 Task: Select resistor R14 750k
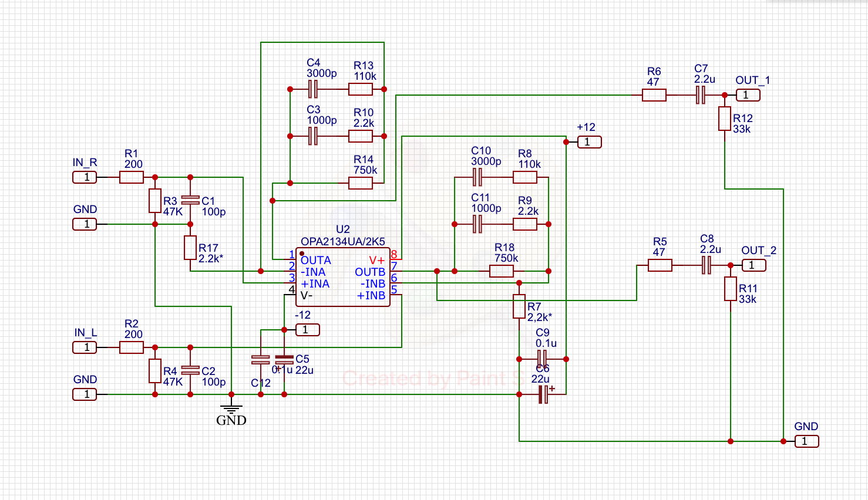pos(361,183)
